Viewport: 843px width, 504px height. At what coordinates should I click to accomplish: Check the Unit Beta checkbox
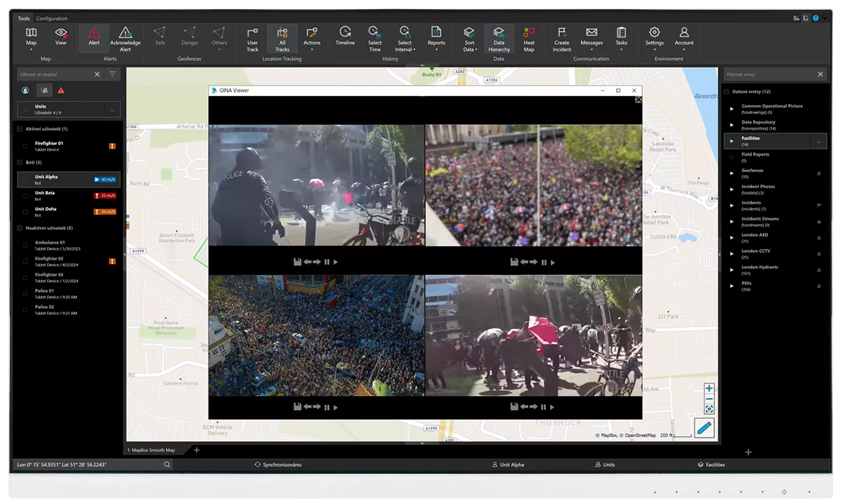(25, 195)
